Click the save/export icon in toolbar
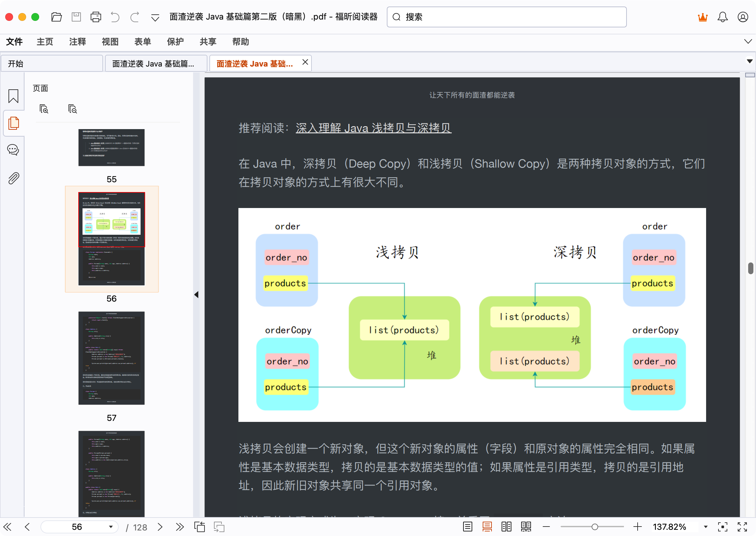 [75, 16]
